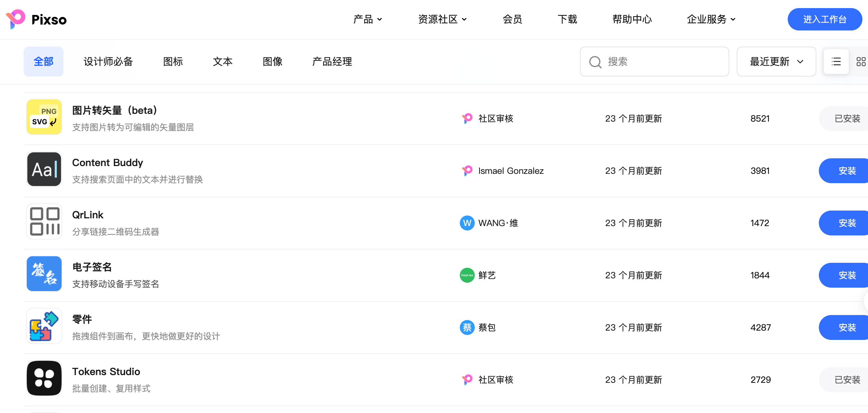868x413 pixels.
Task: Open the 下载 nav item
Action: [567, 19]
